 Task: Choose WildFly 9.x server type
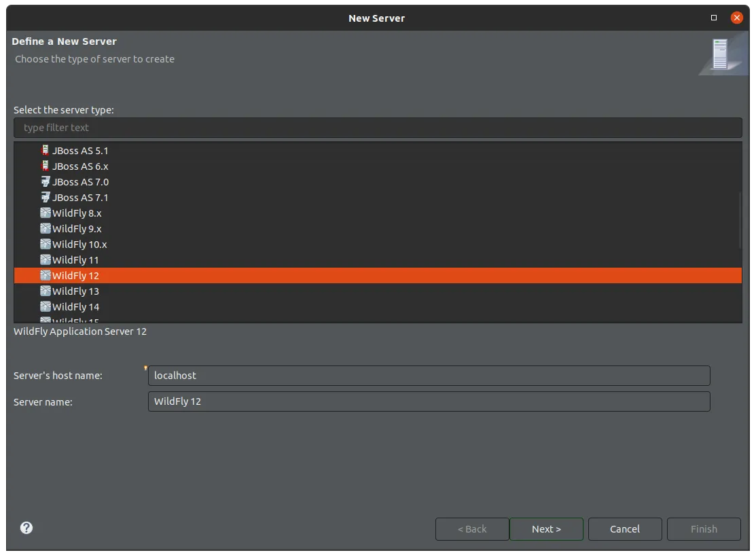pyautogui.click(x=378, y=228)
